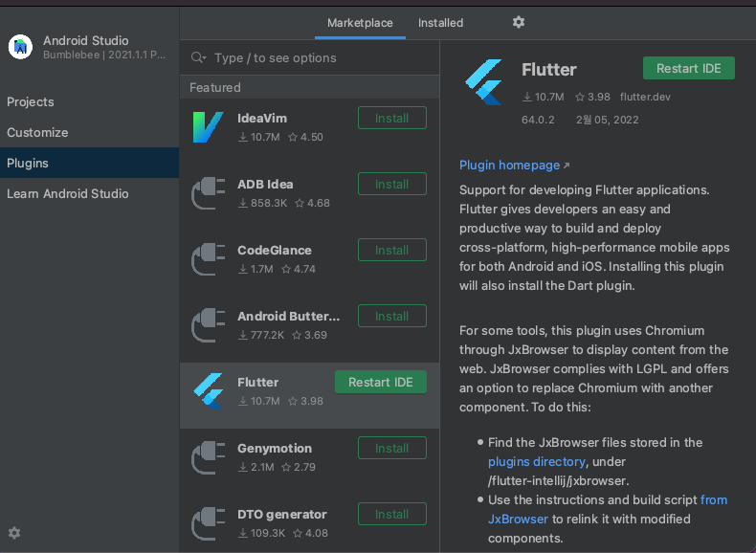Click the DTO generator 109.3K downloads
The width and height of the screenshot is (756, 553).
(262, 534)
